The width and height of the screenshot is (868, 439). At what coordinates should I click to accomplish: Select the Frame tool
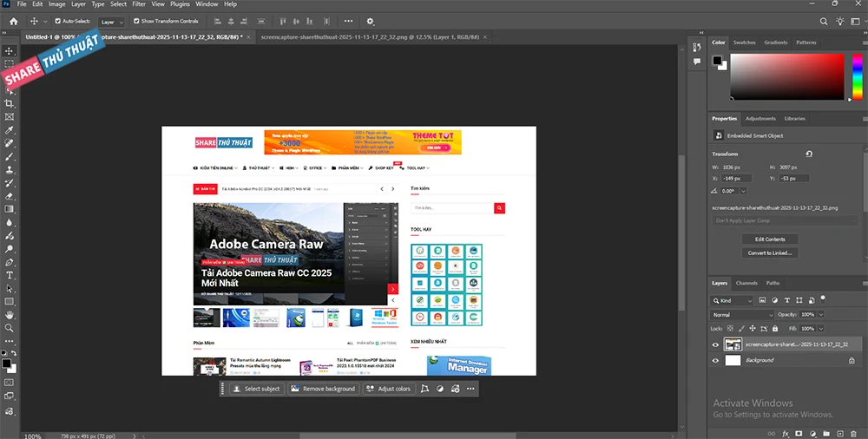coord(9,117)
